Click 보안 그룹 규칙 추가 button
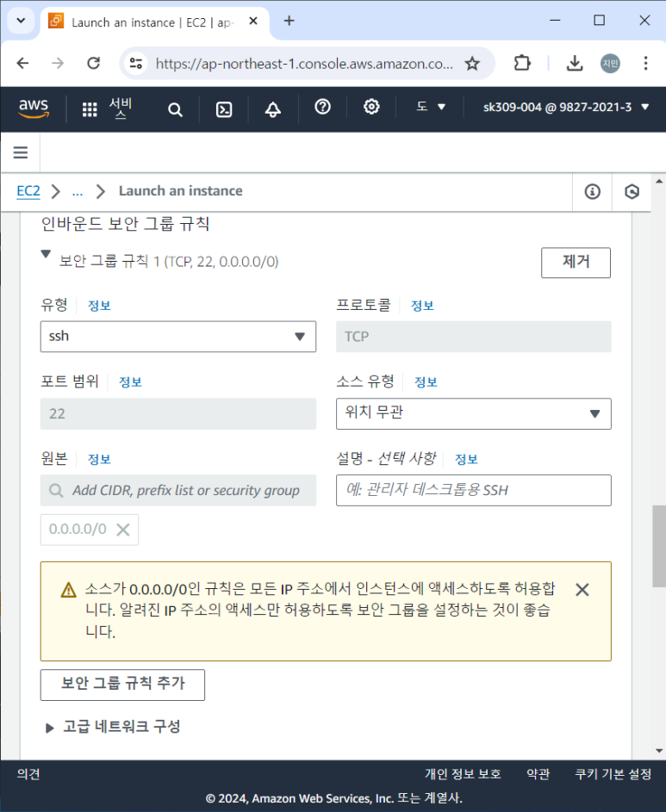Viewport: 666px width, 812px height. point(123,685)
